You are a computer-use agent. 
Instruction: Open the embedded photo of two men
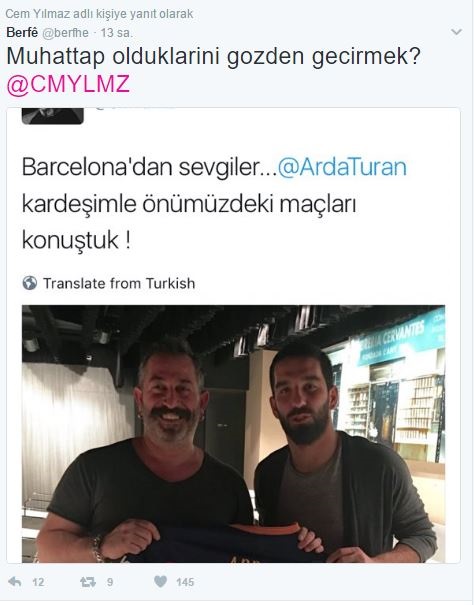tap(234, 434)
